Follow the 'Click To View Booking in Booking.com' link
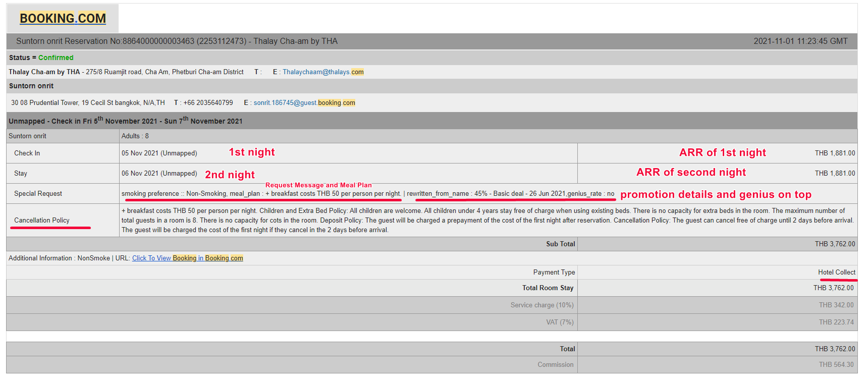 click(x=188, y=258)
